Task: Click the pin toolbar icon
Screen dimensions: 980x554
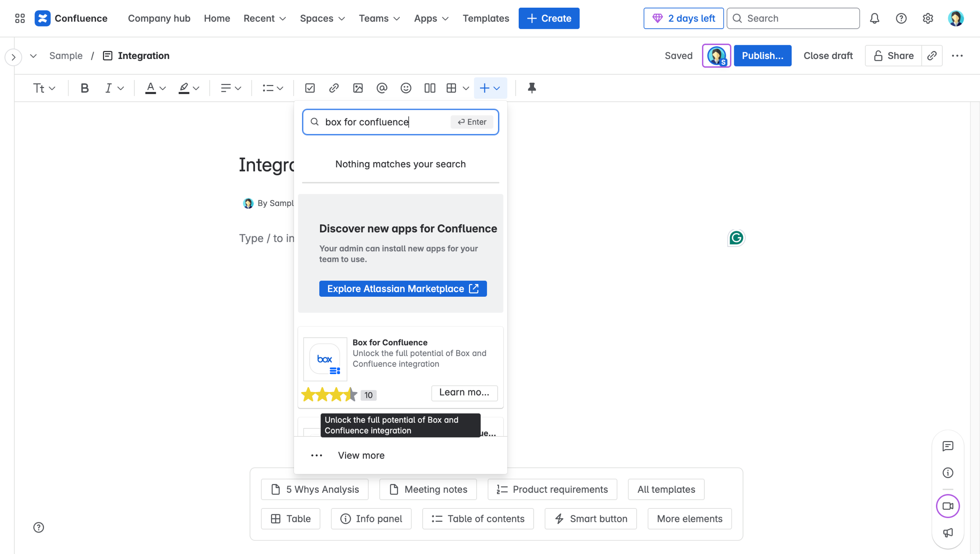Action: point(532,88)
